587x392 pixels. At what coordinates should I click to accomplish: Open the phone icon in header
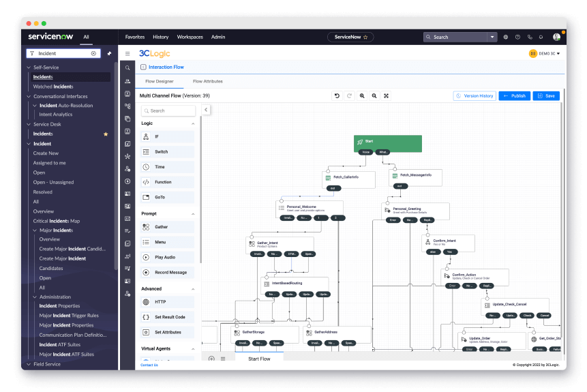click(530, 37)
